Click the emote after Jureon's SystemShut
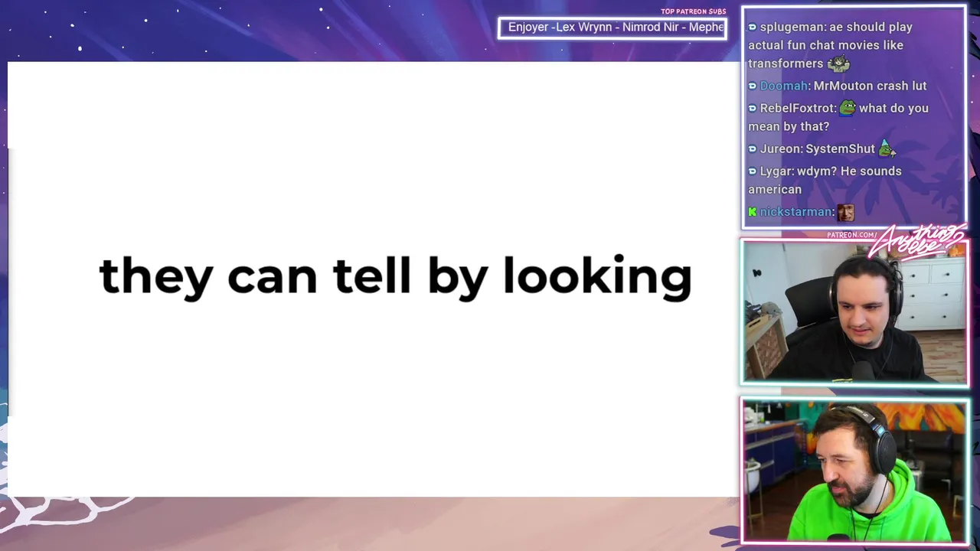 (887, 148)
